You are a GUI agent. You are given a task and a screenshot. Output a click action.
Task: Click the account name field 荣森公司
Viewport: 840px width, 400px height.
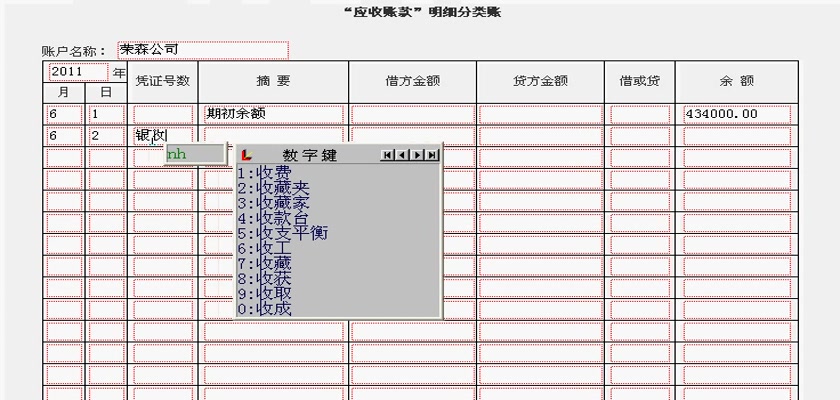202,49
